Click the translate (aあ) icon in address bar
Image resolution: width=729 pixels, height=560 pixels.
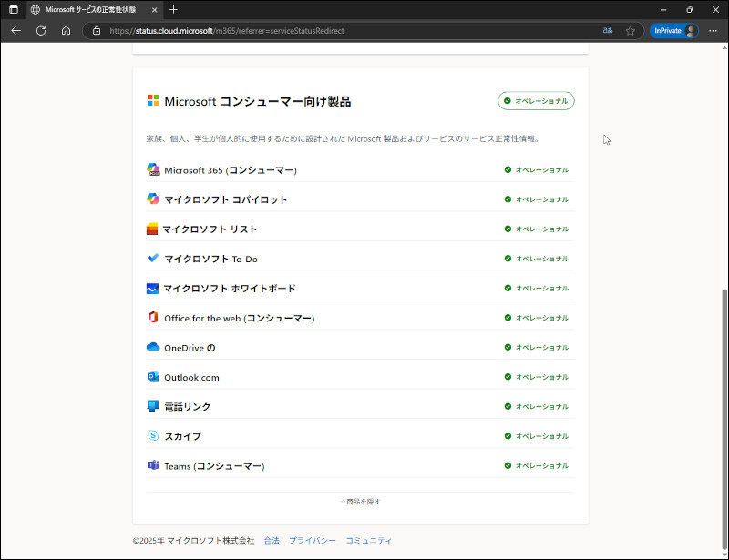[607, 31]
